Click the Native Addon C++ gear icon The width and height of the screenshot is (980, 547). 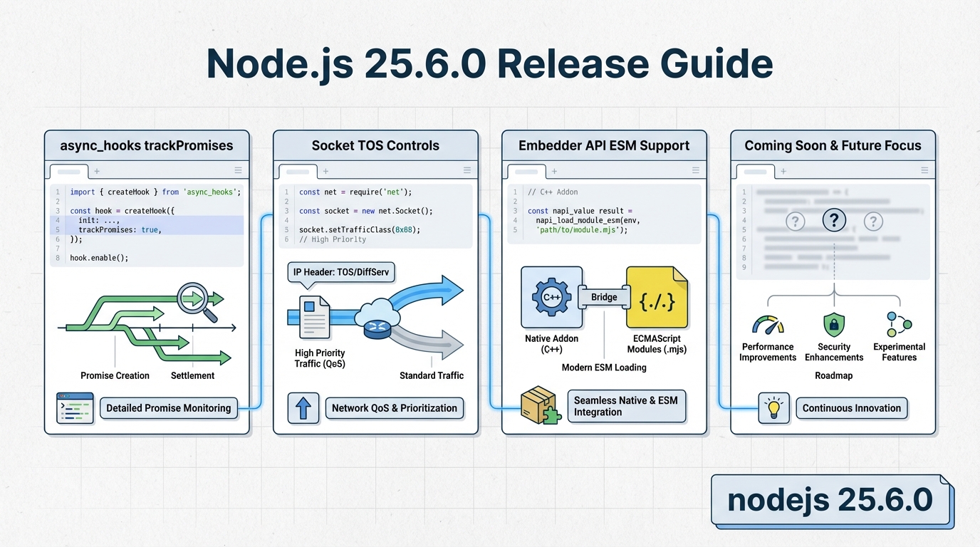tap(552, 297)
